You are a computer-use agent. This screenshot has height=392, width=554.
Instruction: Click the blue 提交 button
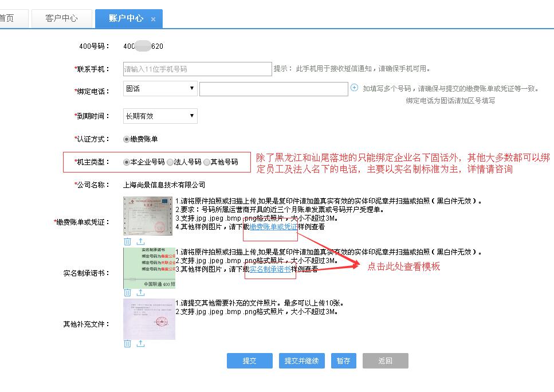pyautogui.click(x=249, y=361)
